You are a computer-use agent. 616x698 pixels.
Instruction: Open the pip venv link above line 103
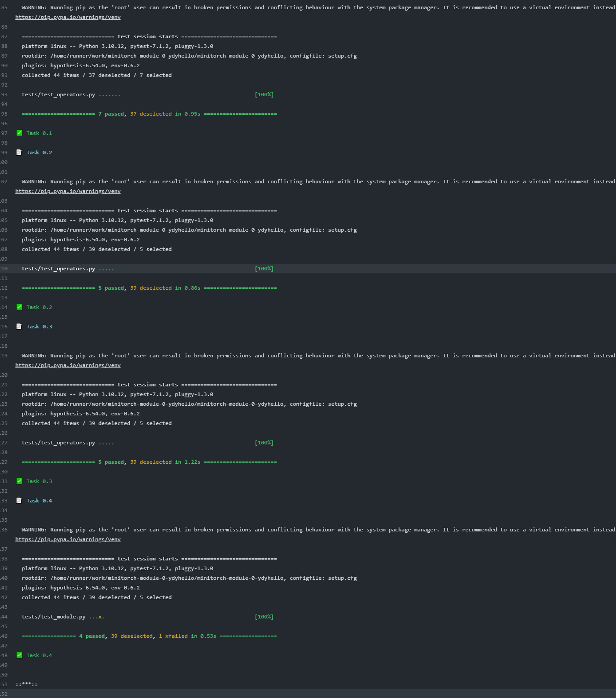coord(68,191)
